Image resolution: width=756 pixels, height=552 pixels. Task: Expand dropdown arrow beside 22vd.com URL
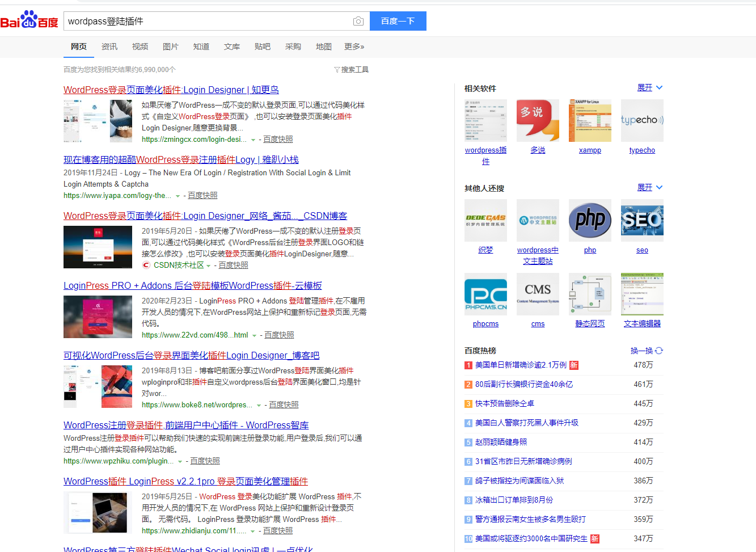pyautogui.click(x=254, y=335)
